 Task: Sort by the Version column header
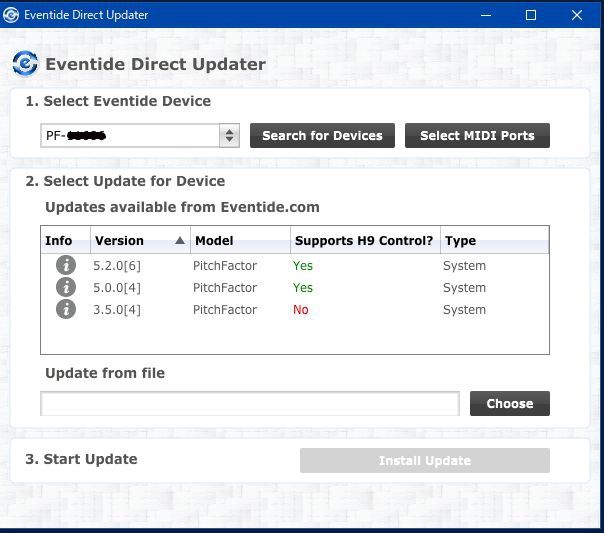coord(141,240)
